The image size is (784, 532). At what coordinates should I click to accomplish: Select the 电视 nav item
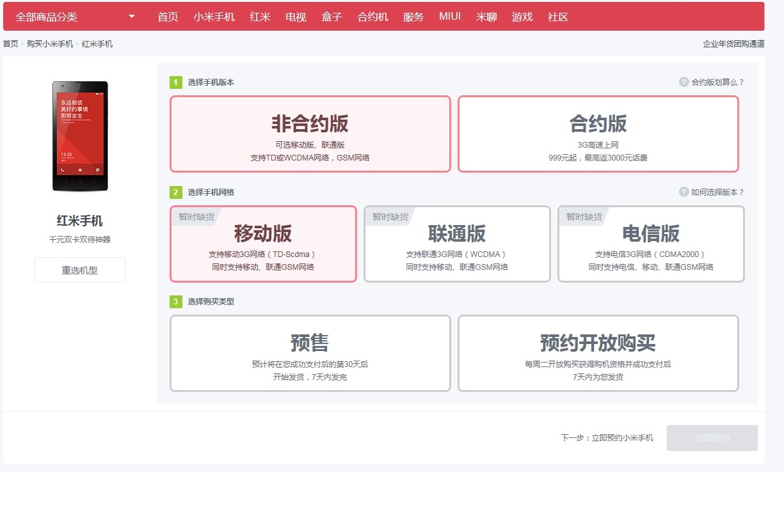click(296, 17)
